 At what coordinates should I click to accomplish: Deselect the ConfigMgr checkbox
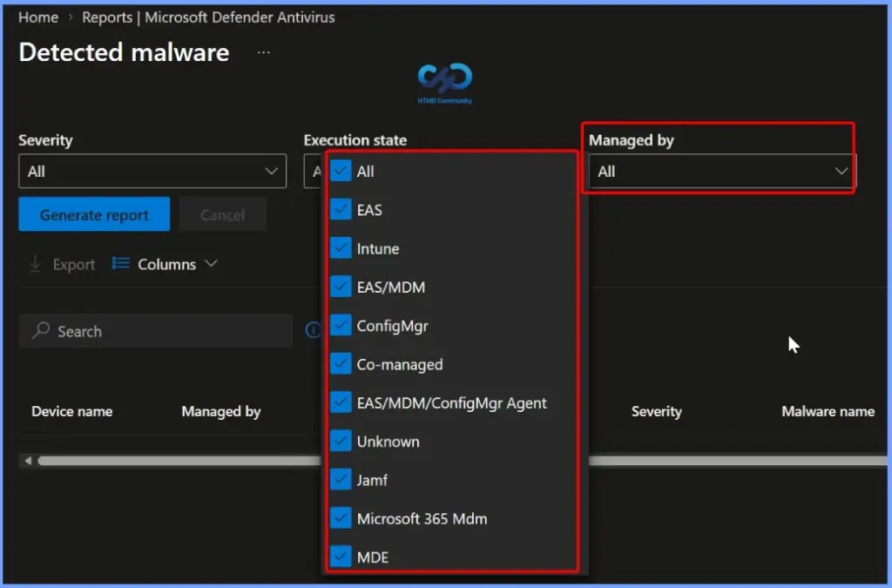point(341,325)
